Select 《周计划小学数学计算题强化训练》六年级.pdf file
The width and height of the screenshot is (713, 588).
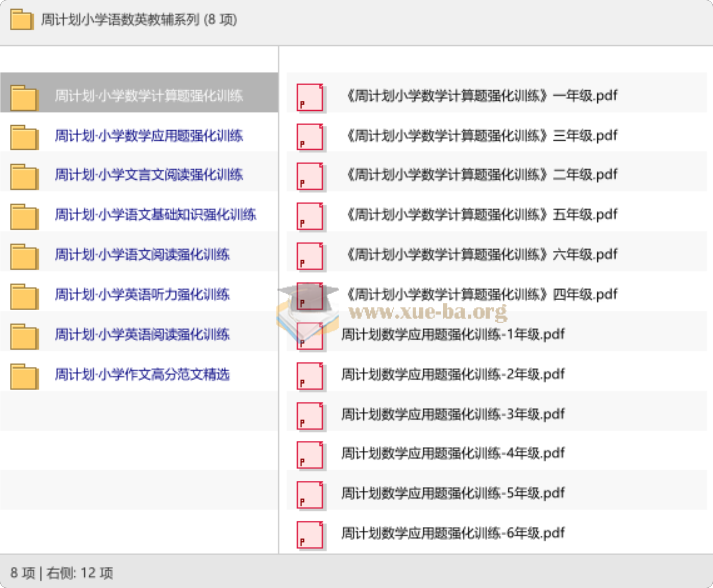coord(480,255)
